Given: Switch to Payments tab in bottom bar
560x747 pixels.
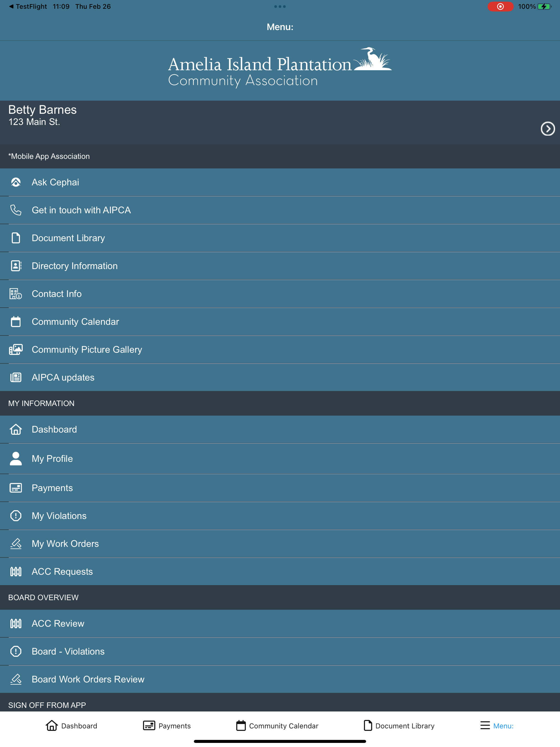Looking at the screenshot, I should coord(167,725).
